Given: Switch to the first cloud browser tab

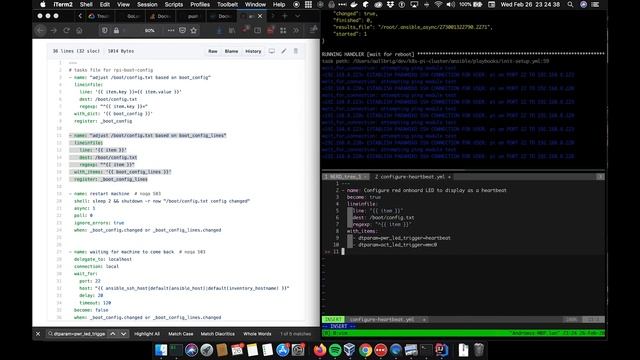Looking at the screenshot, I should 100,16.
